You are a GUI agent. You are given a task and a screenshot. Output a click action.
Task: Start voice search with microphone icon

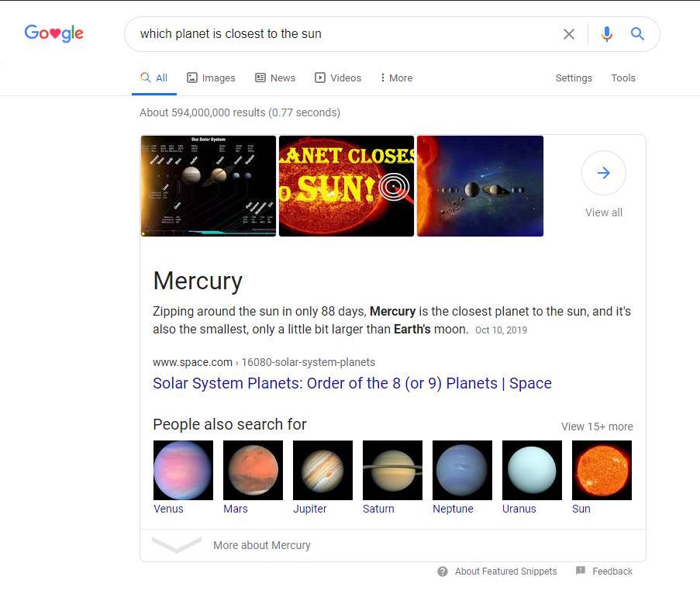click(606, 34)
